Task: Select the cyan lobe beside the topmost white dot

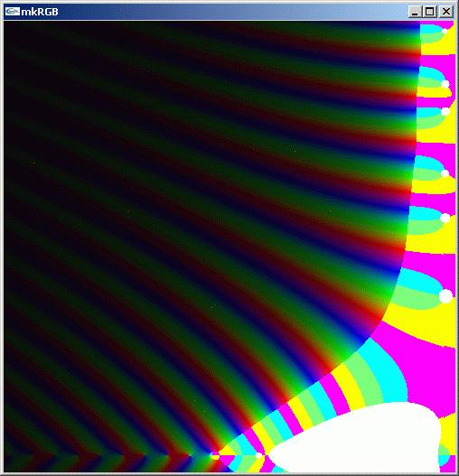Action: pos(431,29)
